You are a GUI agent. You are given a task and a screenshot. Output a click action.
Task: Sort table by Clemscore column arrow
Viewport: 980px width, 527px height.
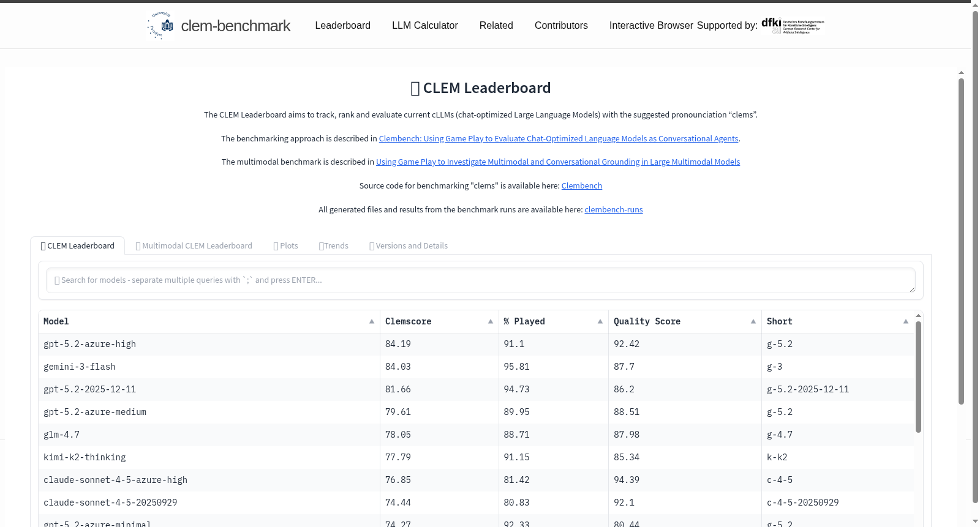tap(491, 321)
